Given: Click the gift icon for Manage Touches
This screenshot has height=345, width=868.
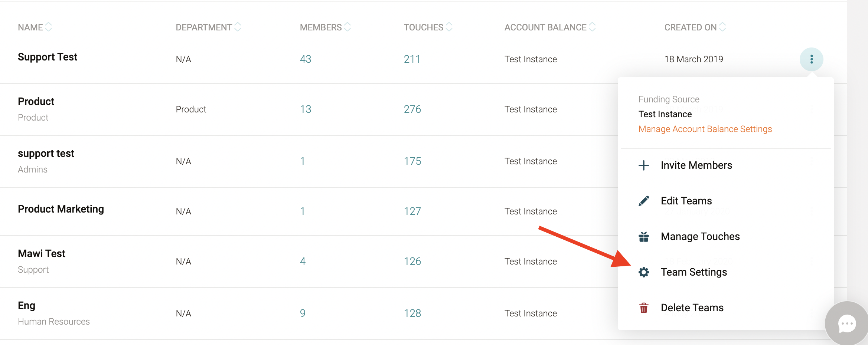Looking at the screenshot, I should (x=643, y=237).
